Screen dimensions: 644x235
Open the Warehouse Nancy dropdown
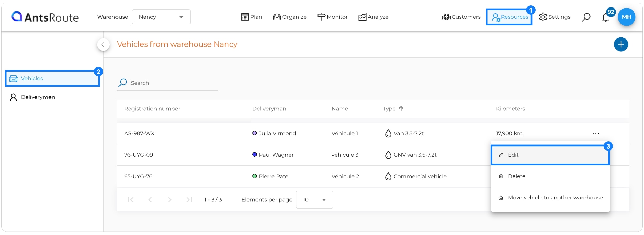pos(161,17)
